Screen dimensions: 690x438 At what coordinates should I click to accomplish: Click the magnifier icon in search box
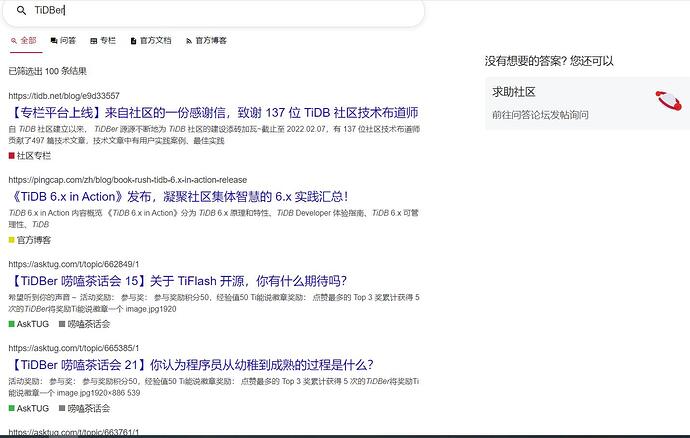21,10
